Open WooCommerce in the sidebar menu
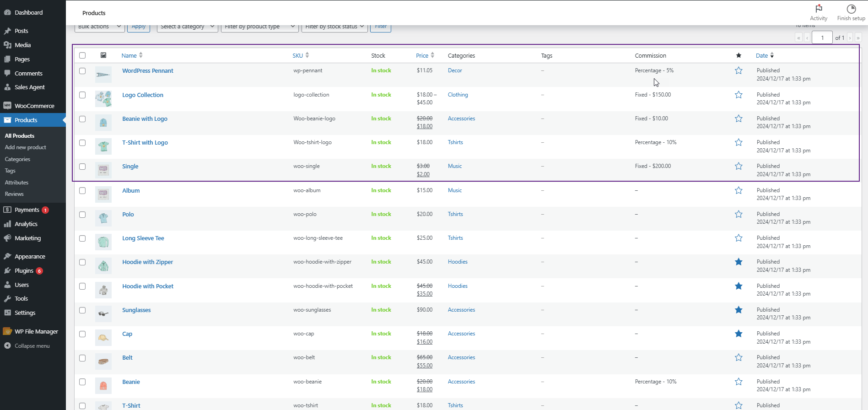Screen dimensions: 868x410 (x=34, y=106)
